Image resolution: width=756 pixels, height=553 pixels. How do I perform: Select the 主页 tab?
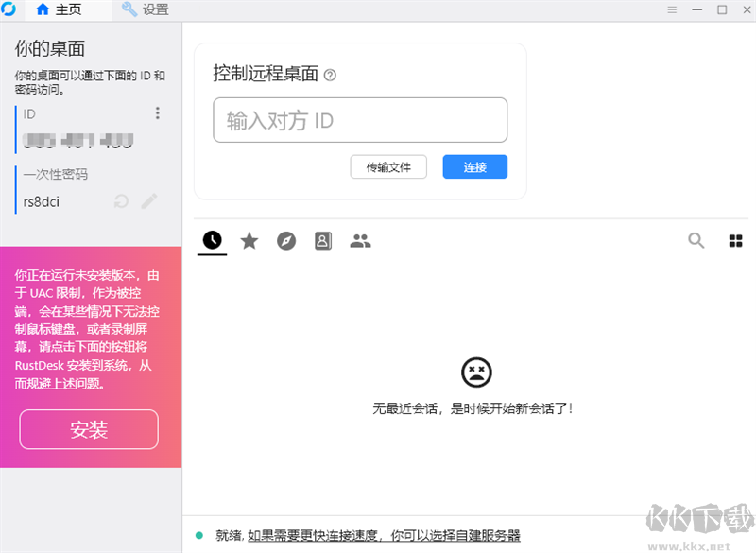[60, 9]
